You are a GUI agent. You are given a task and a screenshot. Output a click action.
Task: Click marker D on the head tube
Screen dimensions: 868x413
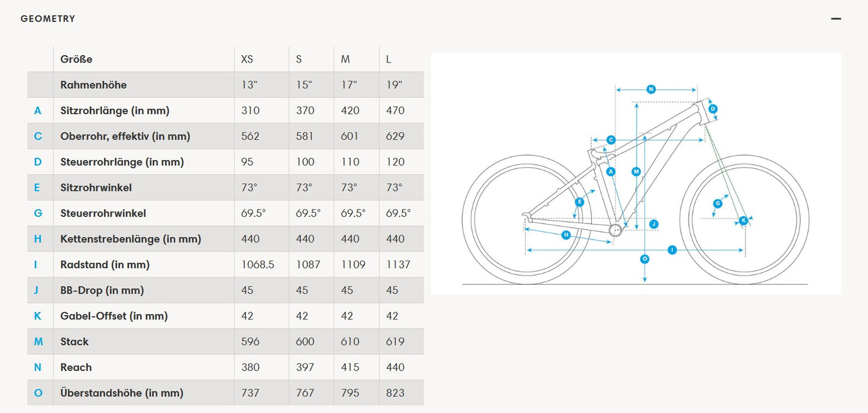click(x=712, y=109)
